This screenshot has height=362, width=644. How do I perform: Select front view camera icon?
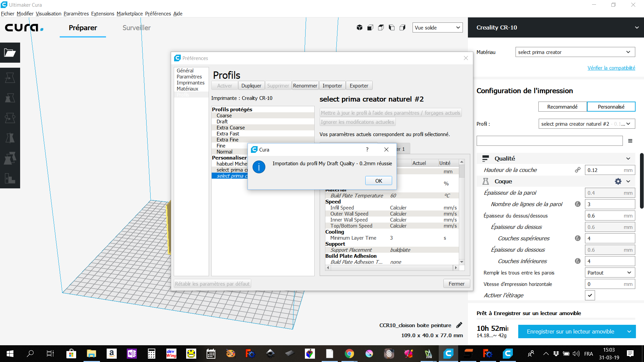pos(370,27)
